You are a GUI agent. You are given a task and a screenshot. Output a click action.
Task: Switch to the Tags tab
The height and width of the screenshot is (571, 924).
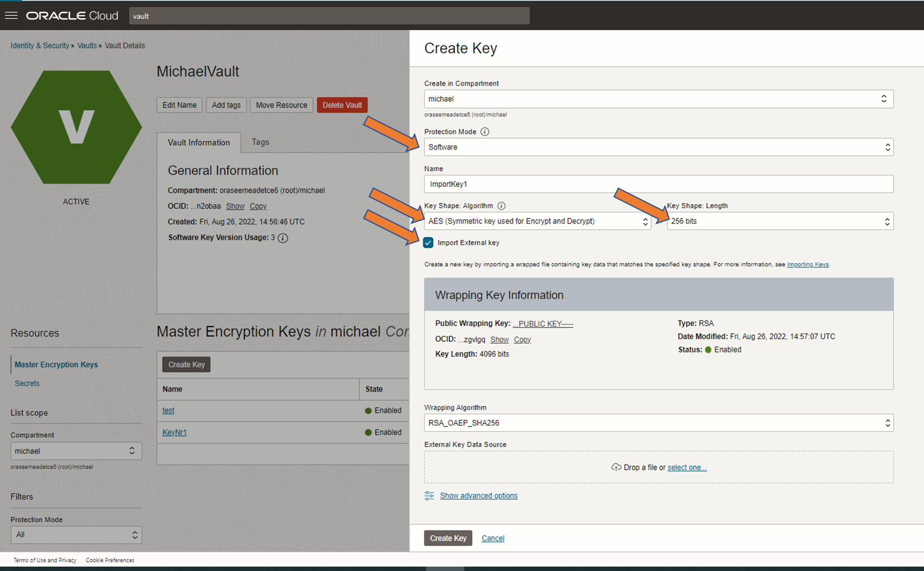[x=260, y=142]
